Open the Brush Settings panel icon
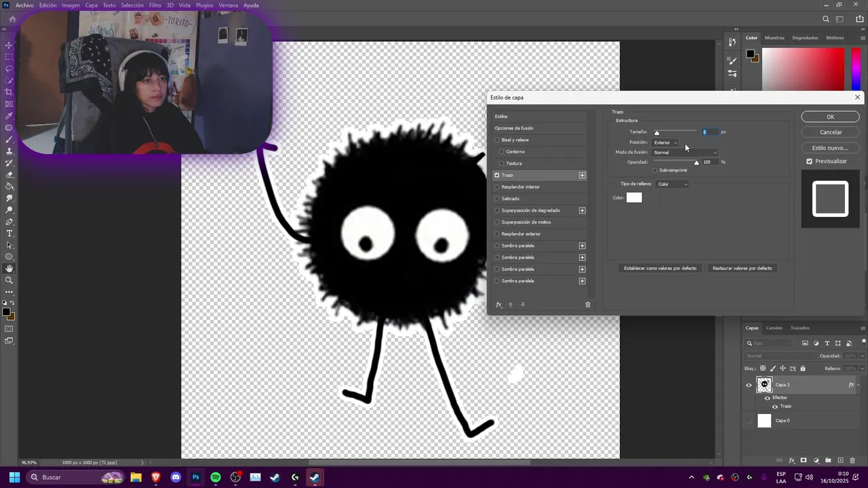This screenshot has height=488, width=868. point(732,61)
